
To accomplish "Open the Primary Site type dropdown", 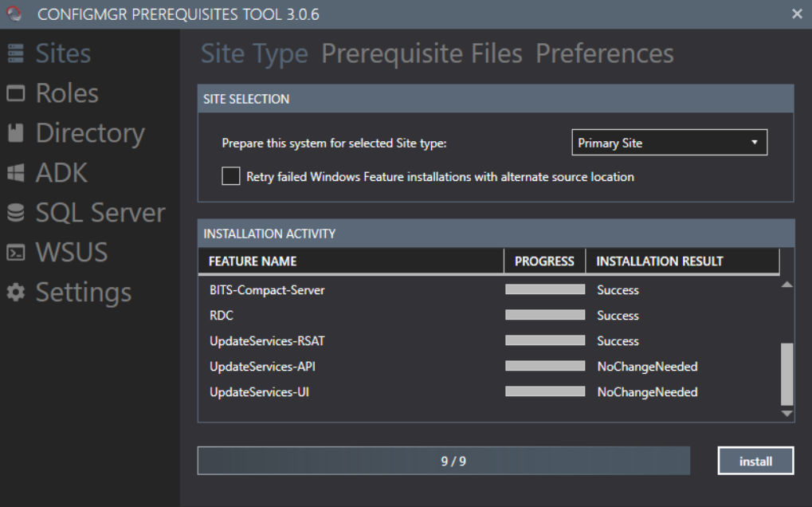I will click(669, 143).
